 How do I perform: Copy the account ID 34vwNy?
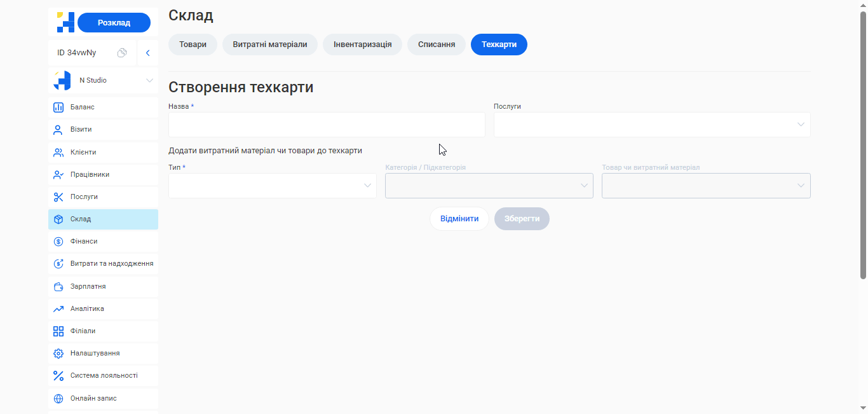point(122,53)
